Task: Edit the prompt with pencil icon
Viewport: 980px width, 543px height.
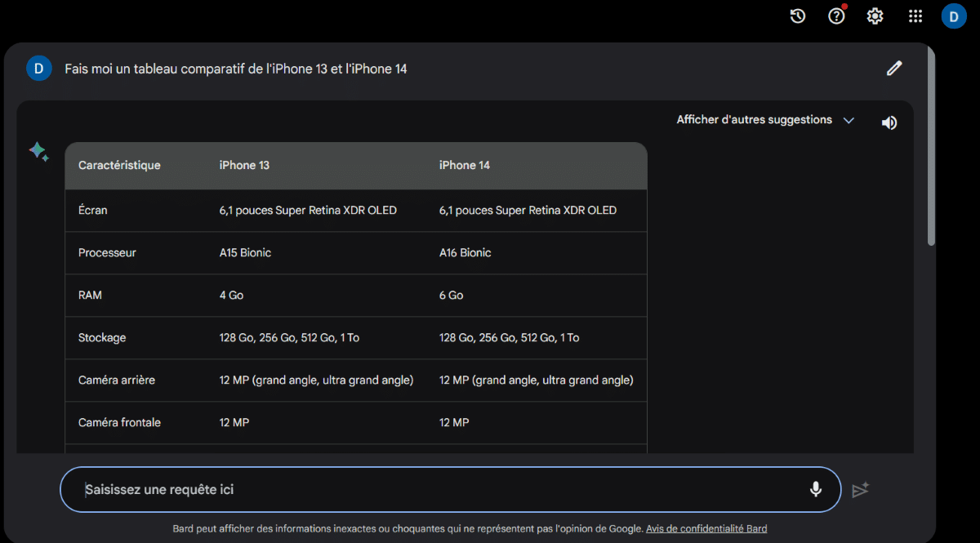Action: [x=894, y=69]
